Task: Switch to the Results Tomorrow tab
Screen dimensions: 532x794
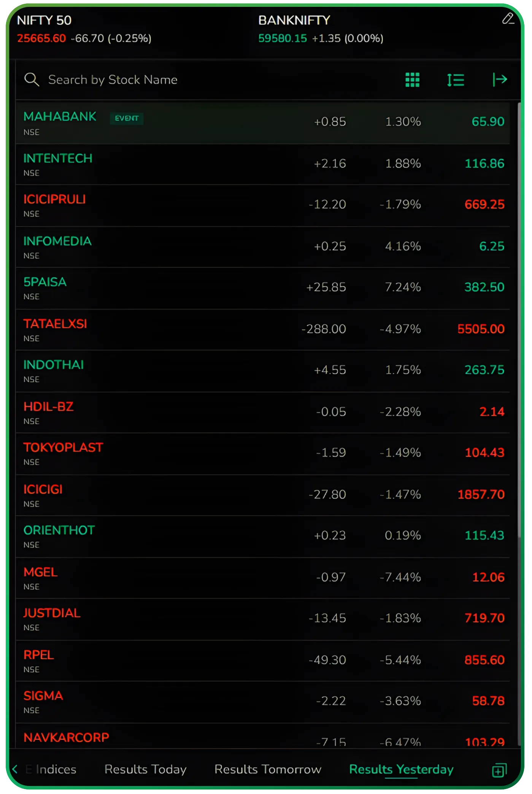Action: click(268, 770)
